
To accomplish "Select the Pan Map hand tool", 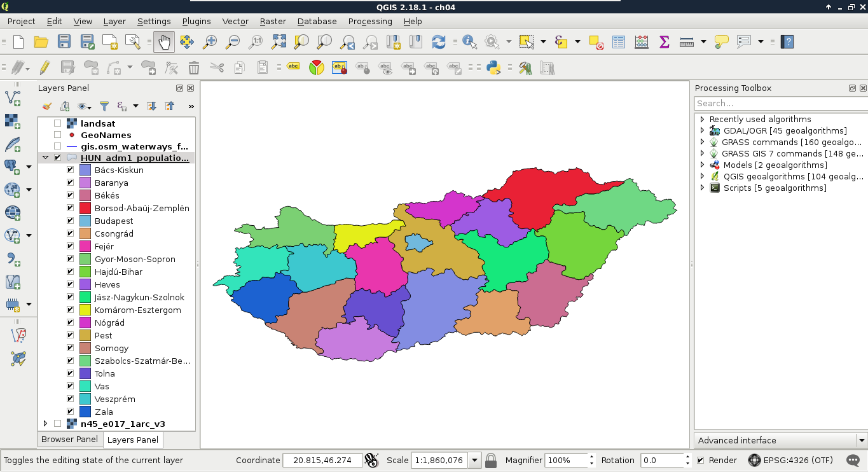I will [x=163, y=42].
